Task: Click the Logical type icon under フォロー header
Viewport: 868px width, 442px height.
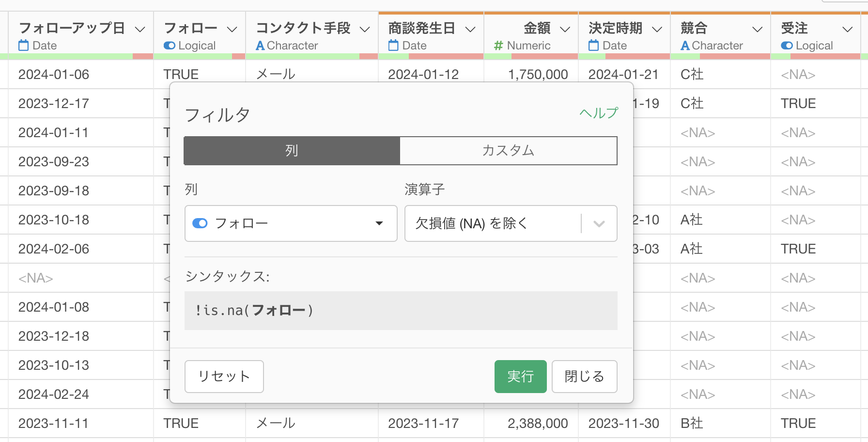Action: tap(170, 46)
